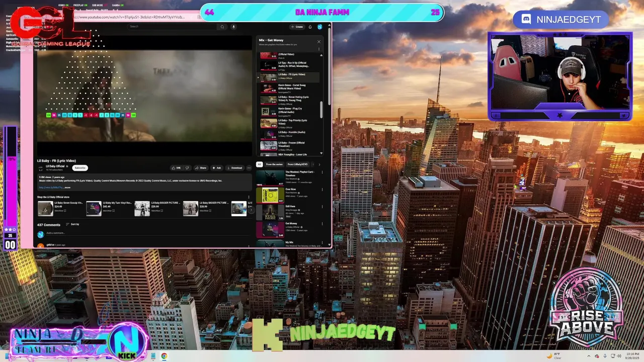Screen dimensions: 644x362
Task: Show more filter chips with right chevron
Action: pos(319,164)
